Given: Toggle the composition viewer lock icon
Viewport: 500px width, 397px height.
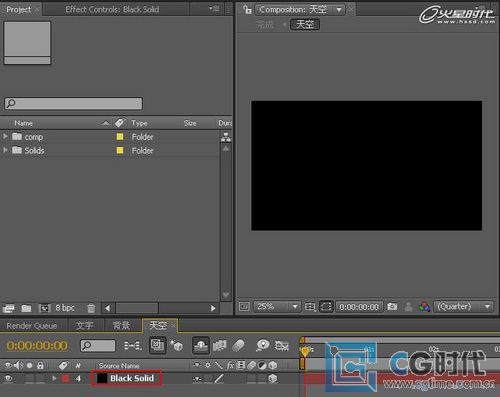Looking at the screenshot, I should [247, 10].
